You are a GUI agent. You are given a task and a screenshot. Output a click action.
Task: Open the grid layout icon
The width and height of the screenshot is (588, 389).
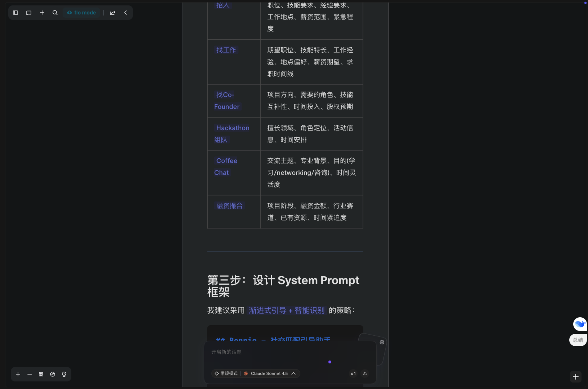click(x=41, y=374)
